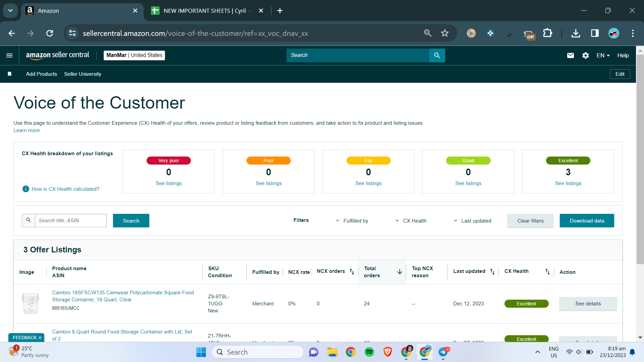644x362 pixels.
Task: Click the Search button beside ASIN field
Action: [131, 221]
